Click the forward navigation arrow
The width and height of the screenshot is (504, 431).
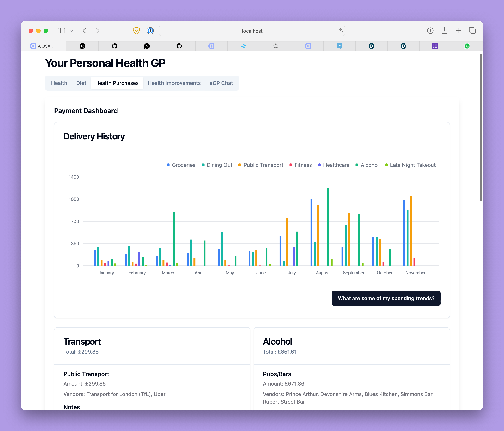tap(98, 31)
